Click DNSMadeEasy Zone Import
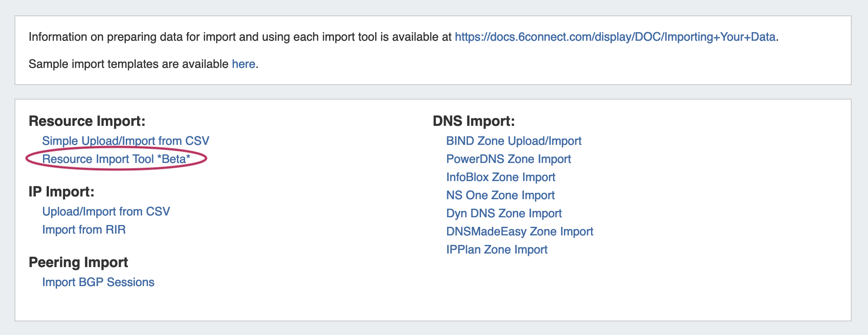The height and width of the screenshot is (335, 868). click(x=520, y=232)
